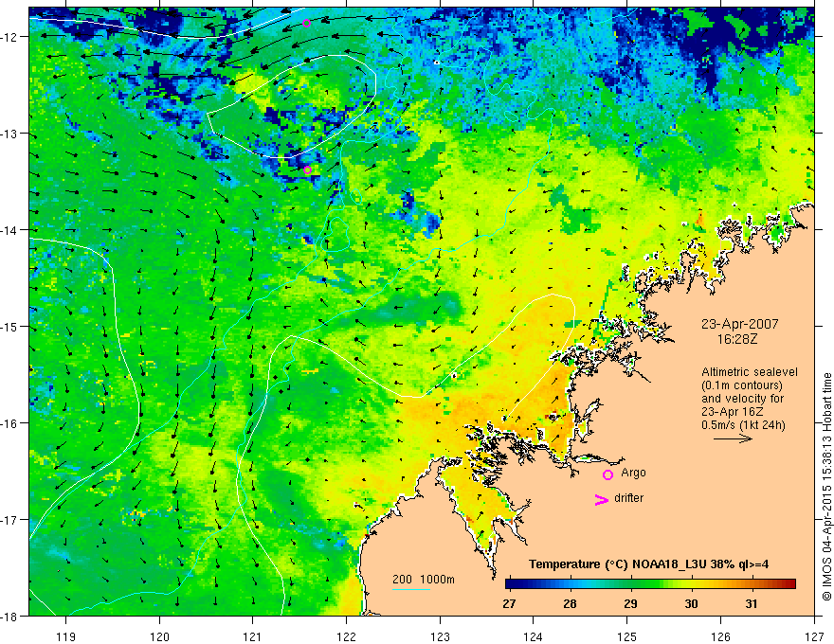
Task: Click the cyan bathymetry legend line
Action: click(x=411, y=589)
